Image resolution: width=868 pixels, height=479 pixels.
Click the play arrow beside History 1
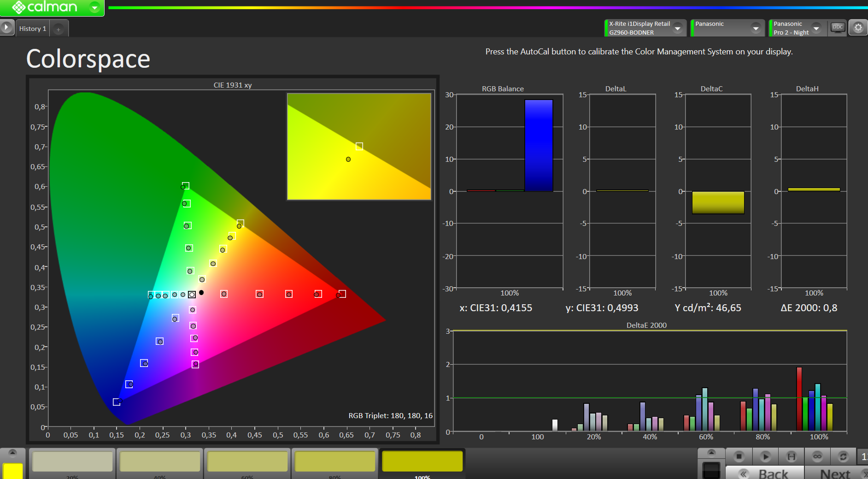point(6,28)
